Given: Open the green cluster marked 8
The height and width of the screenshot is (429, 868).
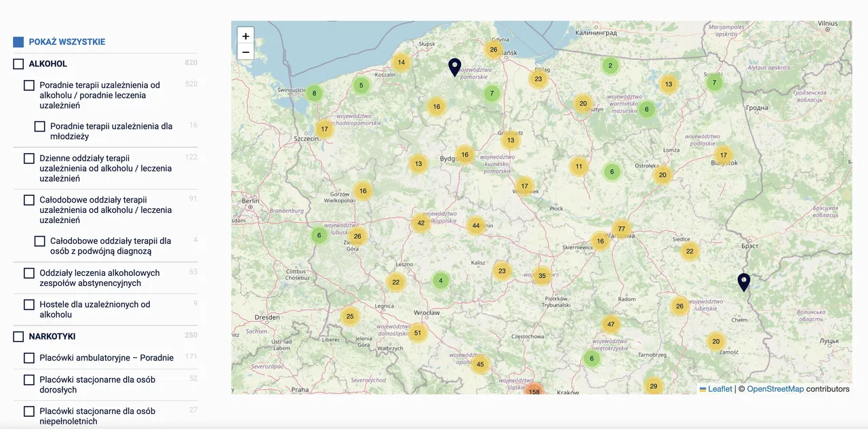Looking at the screenshot, I should [x=314, y=94].
